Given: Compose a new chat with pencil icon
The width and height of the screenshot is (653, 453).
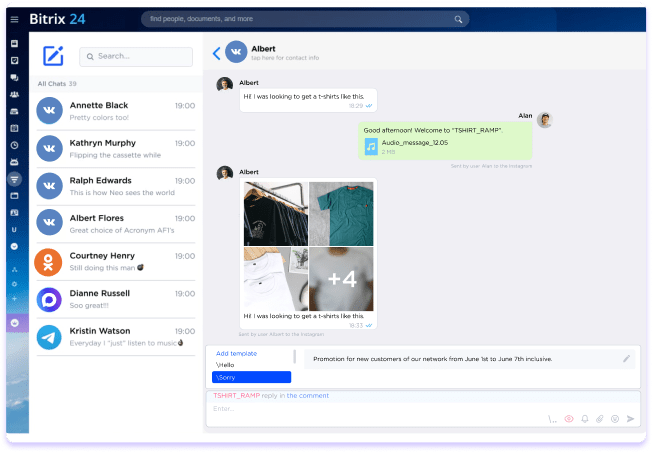Looking at the screenshot, I should [53, 56].
